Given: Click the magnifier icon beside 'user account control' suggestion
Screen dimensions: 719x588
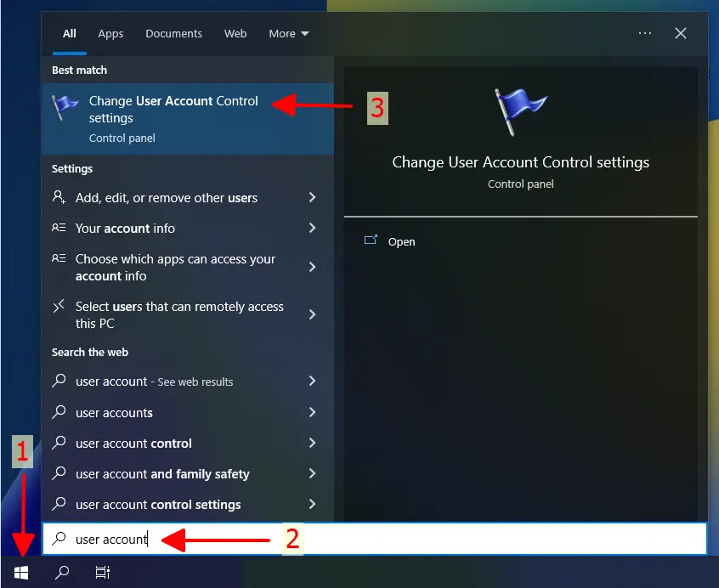Looking at the screenshot, I should [x=59, y=442].
